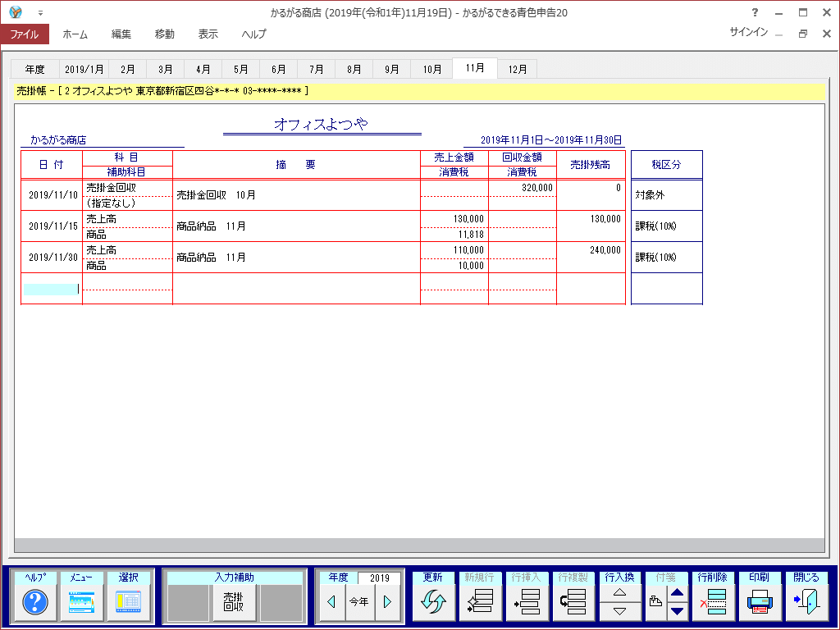Click the 更新 refresh arrows icon

[x=433, y=601]
